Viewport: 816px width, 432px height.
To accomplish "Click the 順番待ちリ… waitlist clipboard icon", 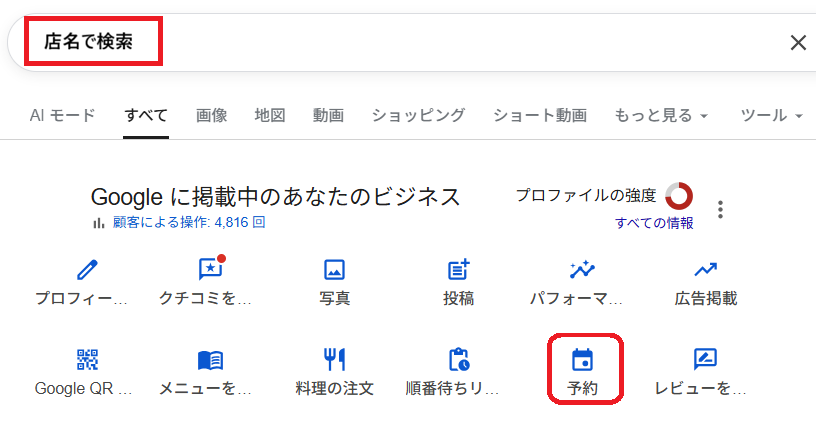I will [x=458, y=359].
